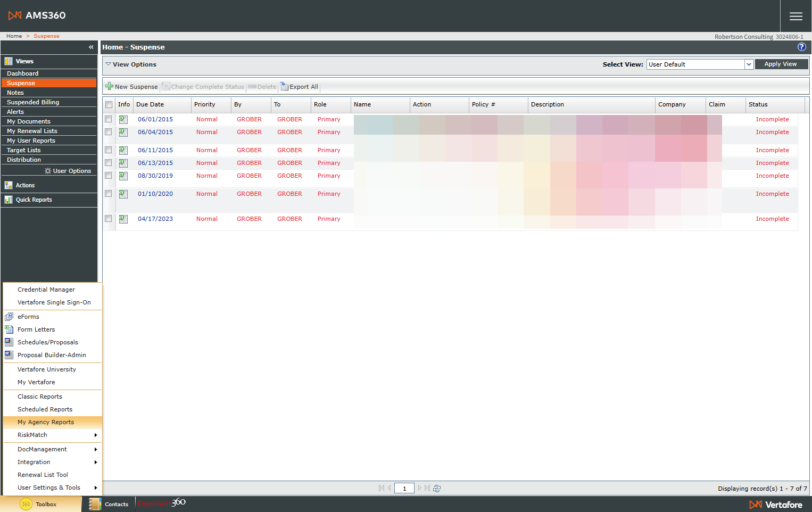Screen dimensions: 812x512
Task: Select My Agency Reports menu item
Action: point(52,422)
